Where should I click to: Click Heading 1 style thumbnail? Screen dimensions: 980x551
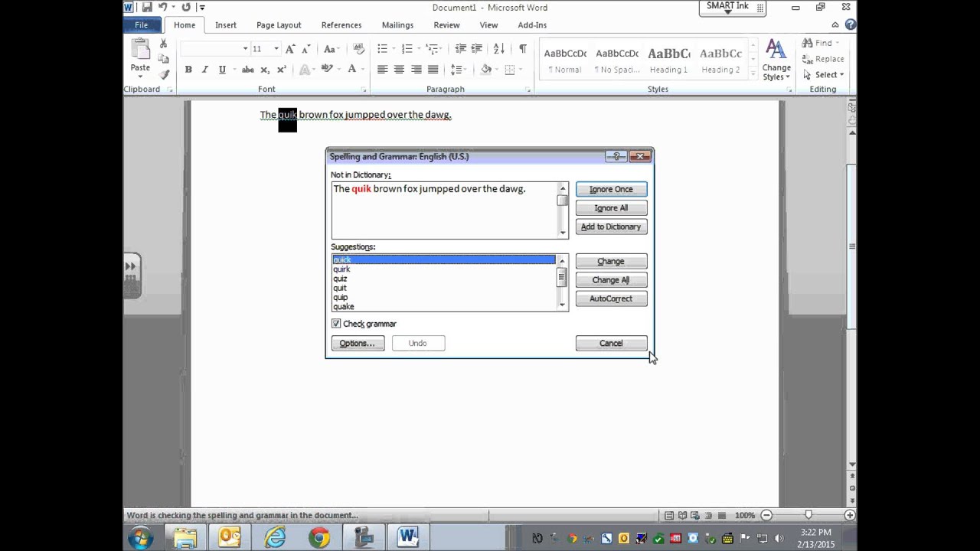tap(669, 60)
